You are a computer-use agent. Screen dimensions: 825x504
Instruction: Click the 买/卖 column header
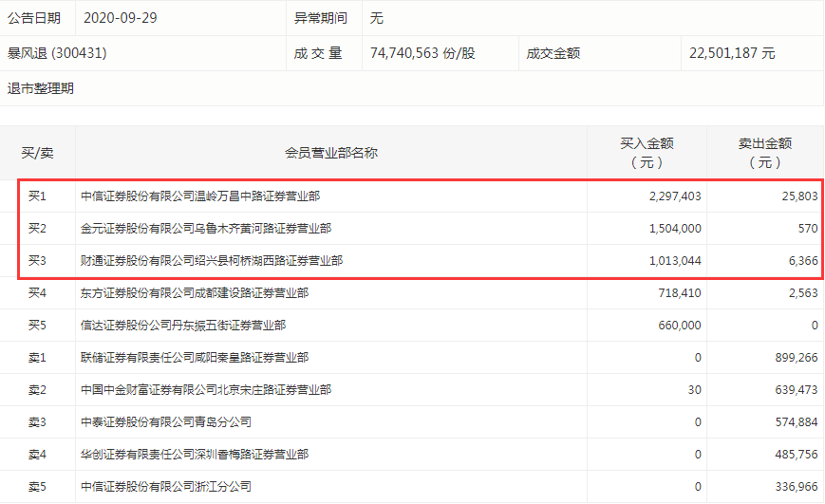click(37, 153)
